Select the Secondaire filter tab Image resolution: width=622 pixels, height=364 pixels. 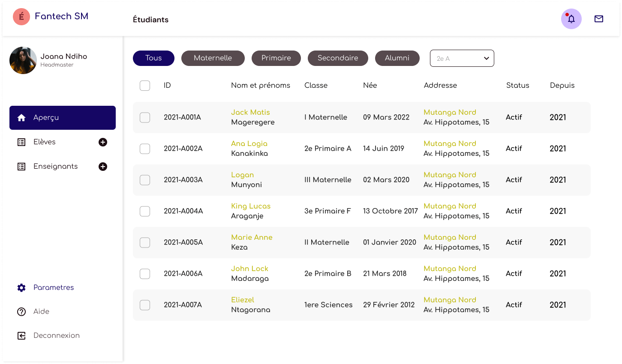(338, 58)
